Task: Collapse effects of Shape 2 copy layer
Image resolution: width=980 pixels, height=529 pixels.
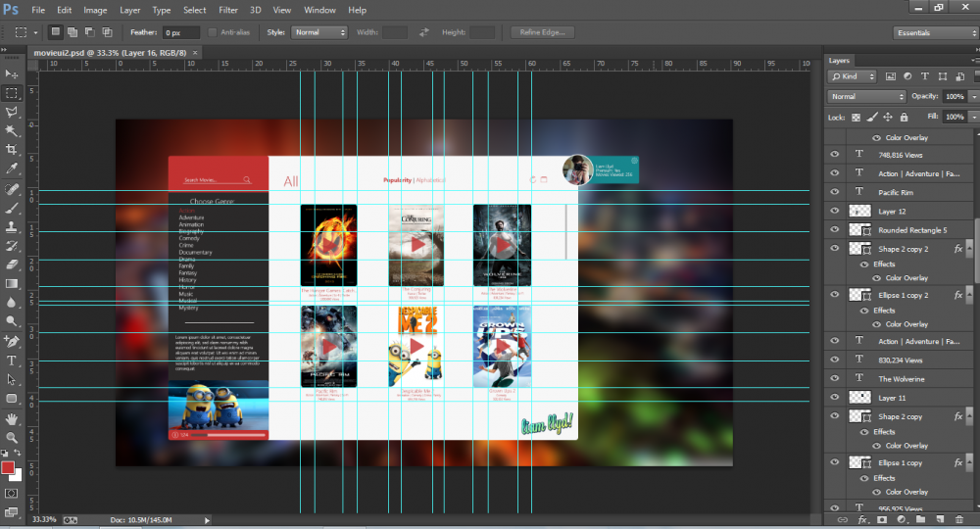Action: tap(969, 416)
